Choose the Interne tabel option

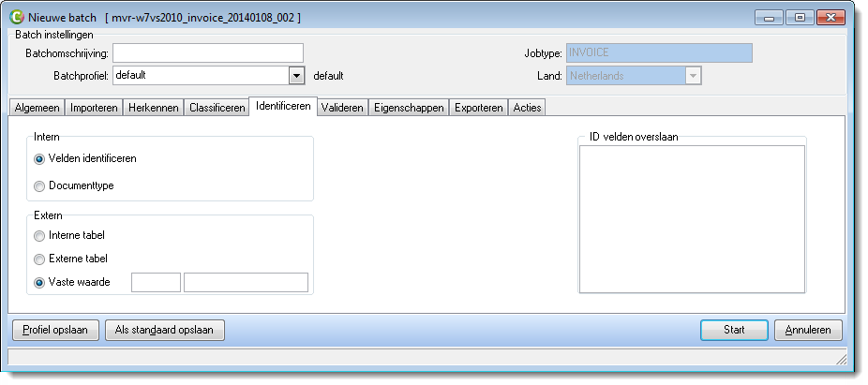coord(39,236)
